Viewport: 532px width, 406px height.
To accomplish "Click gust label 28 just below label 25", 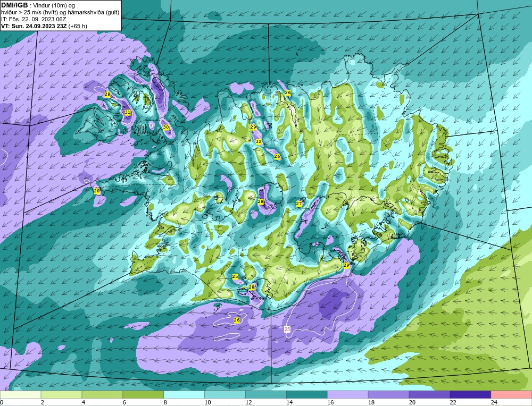I will (252, 287).
